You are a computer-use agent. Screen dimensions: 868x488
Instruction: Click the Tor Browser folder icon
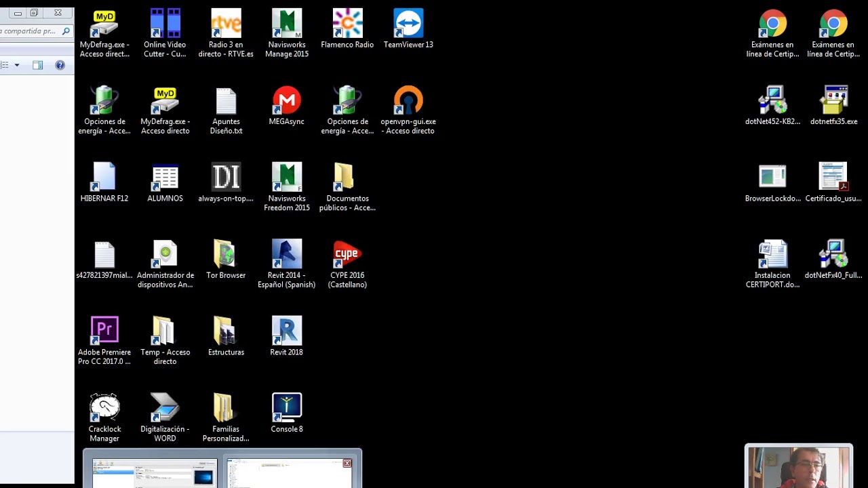[x=226, y=260]
